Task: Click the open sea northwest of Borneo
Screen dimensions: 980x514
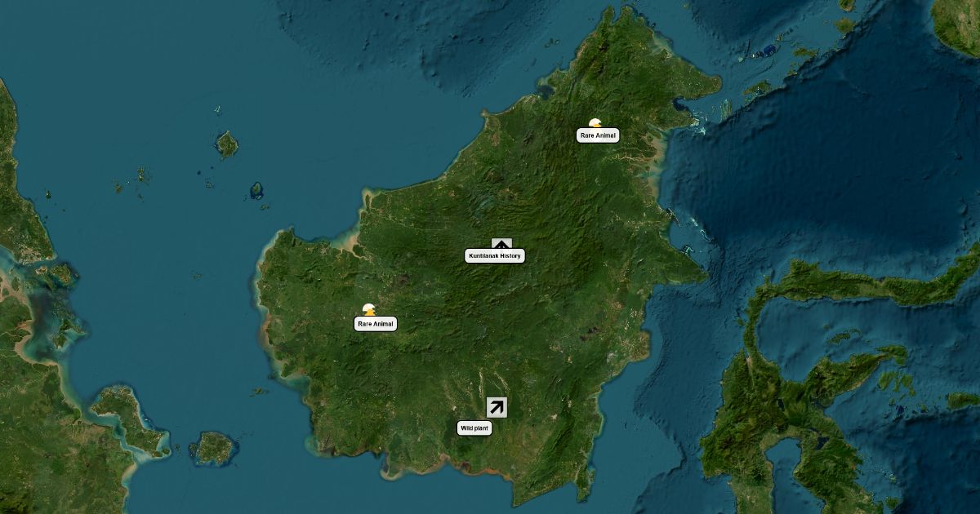Action: (x=327, y=98)
